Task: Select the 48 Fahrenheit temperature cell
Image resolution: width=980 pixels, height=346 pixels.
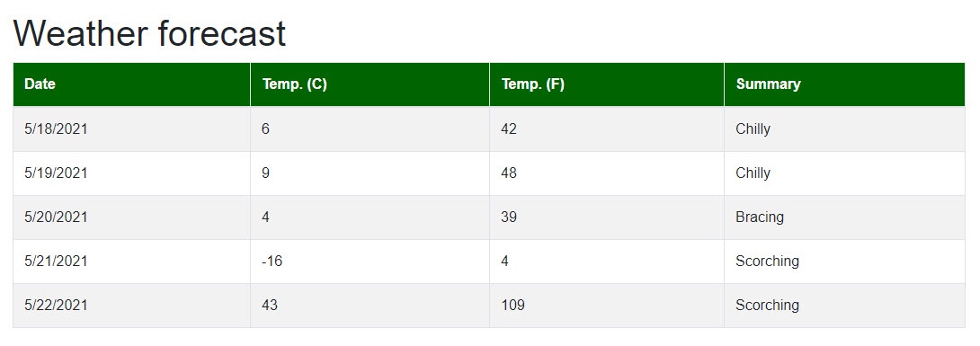Action: (x=606, y=173)
